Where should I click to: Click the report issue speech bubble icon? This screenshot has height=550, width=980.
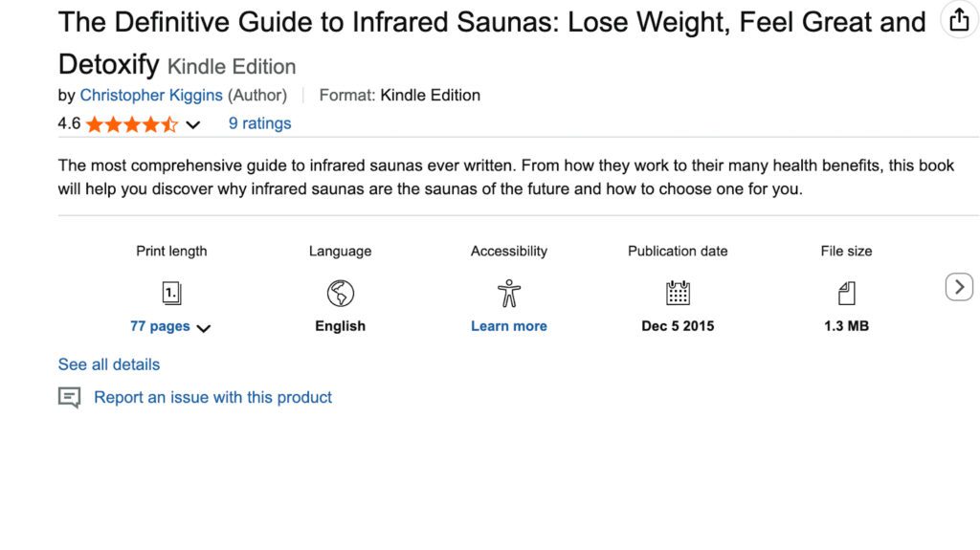[x=69, y=398]
